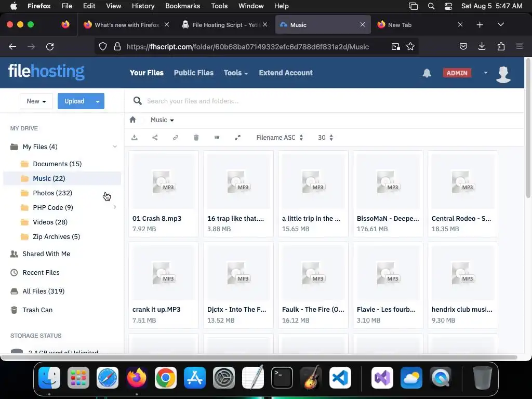Open GarageBand from the dock
532x399 pixels.
click(x=311, y=378)
